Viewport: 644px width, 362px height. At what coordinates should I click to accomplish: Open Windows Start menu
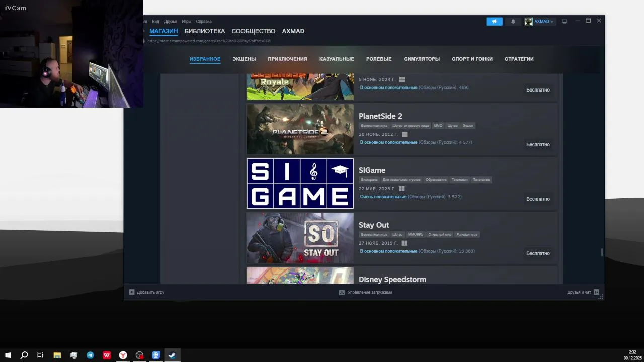(x=8, y=355)
